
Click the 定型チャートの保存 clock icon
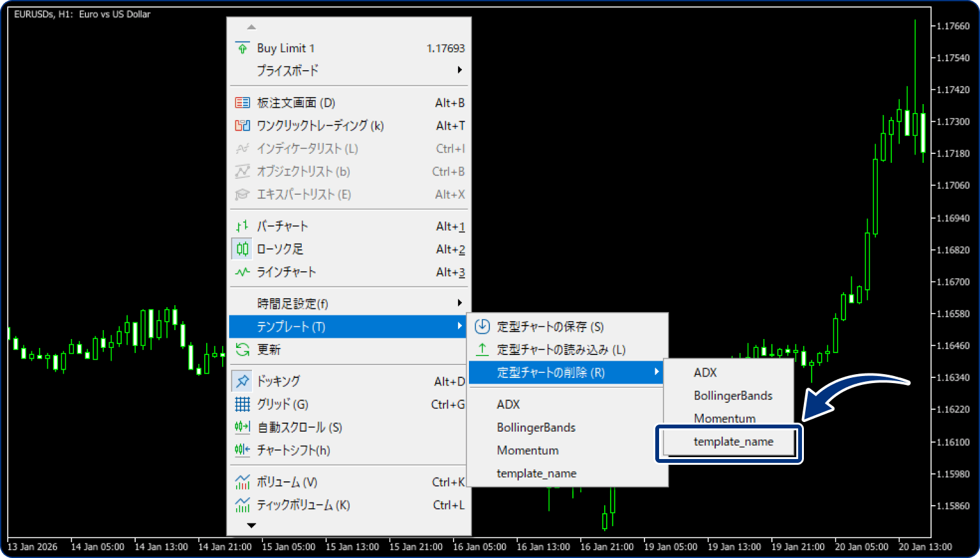click(482, 326)
